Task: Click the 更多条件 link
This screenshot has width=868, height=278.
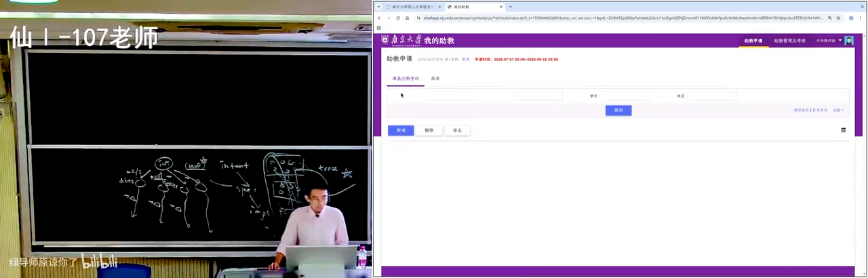Action: (x=820, y=110)
